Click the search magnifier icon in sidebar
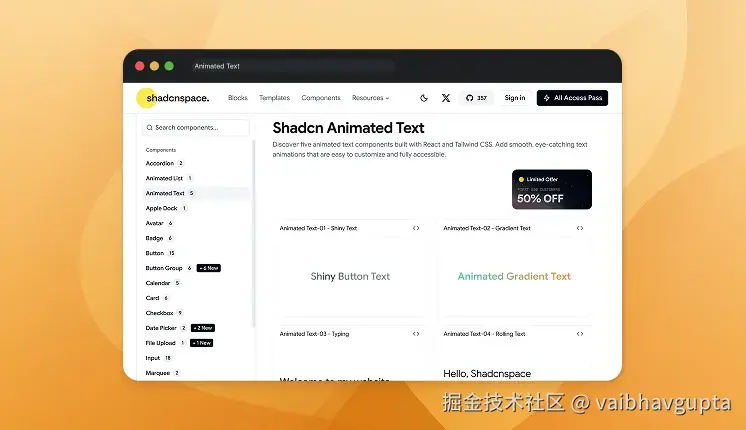Screen dimensions: 746x430 (x=149, y=127)
